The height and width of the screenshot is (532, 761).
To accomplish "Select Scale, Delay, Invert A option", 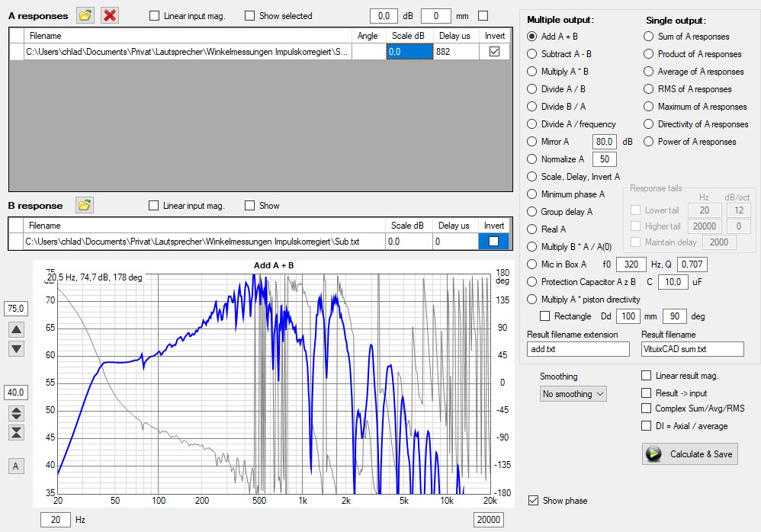I will click(x=532, y=177).
